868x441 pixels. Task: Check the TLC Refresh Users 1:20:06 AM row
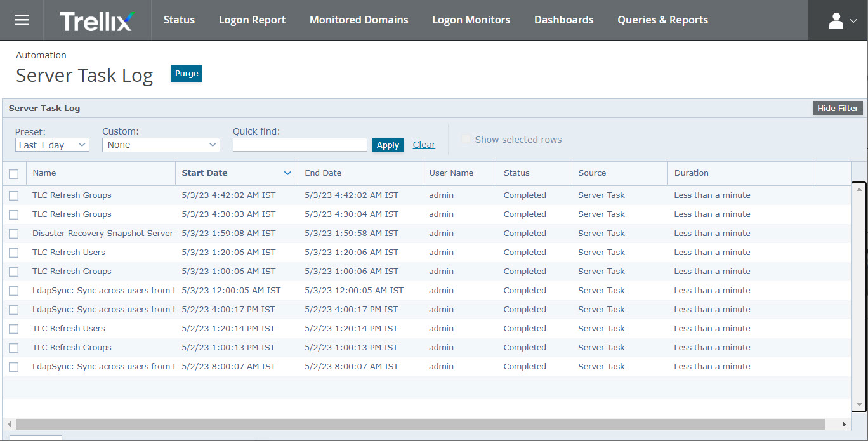point(14,253)
